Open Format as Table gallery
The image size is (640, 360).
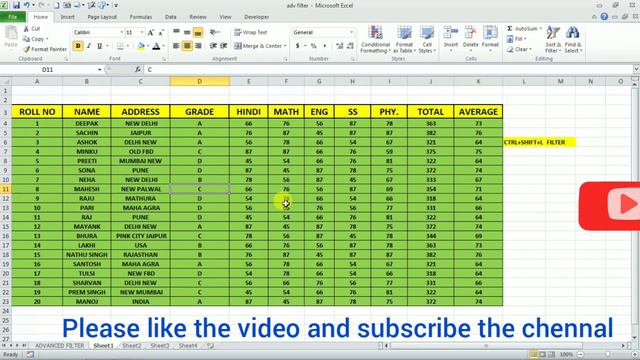tap(404, 39)
